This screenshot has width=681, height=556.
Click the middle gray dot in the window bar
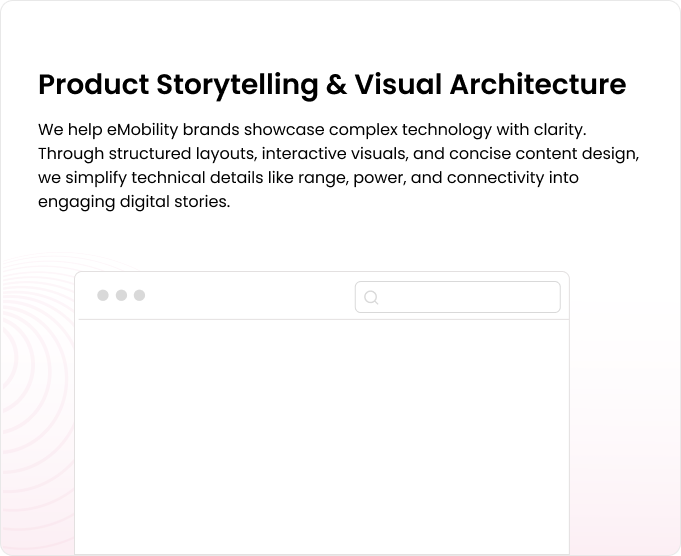pos(121,295)
